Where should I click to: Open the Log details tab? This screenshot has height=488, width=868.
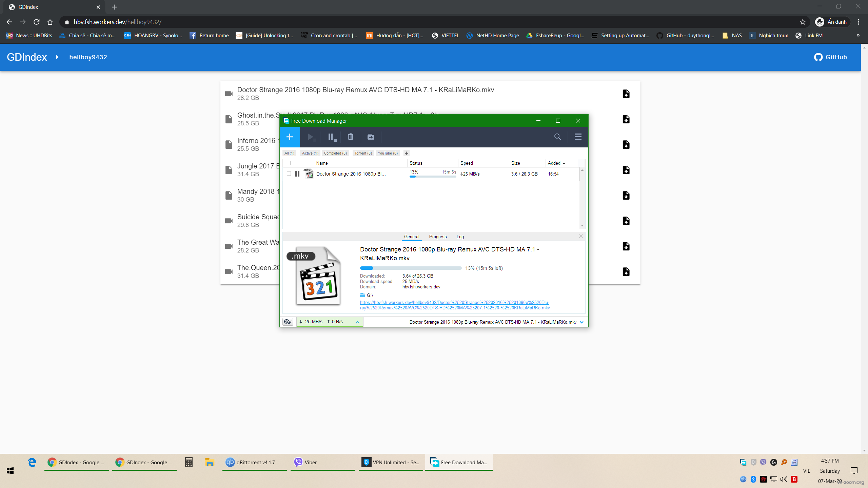tap(460, 237)
